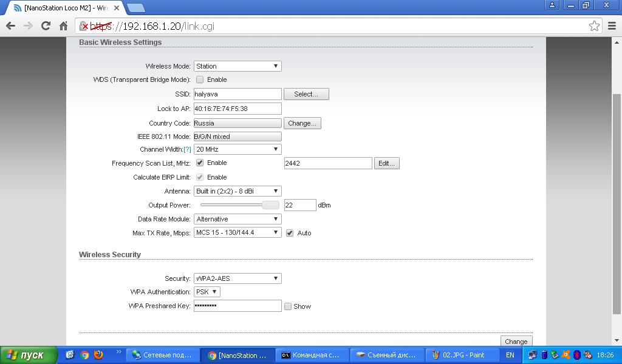Image resolution: width=622 pixels, height=364 pixels.
Task: Switch to Командная с... taskbar window
Action: click(x=313, y=356)
